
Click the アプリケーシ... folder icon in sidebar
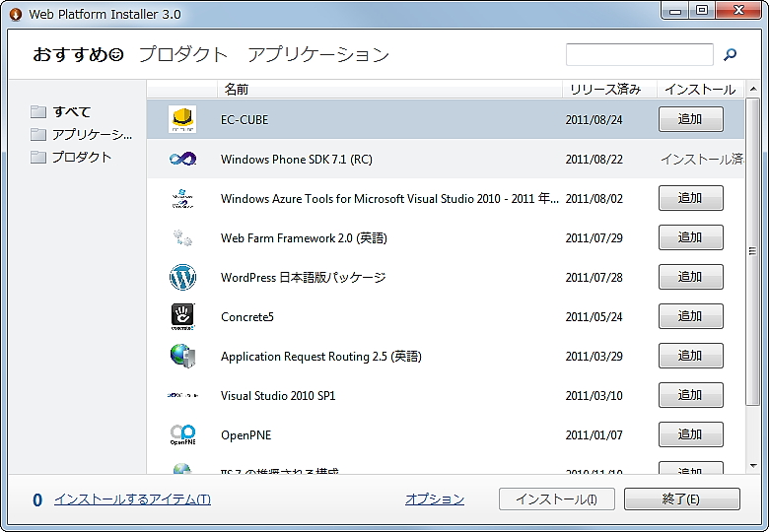[x=38, y=134]
